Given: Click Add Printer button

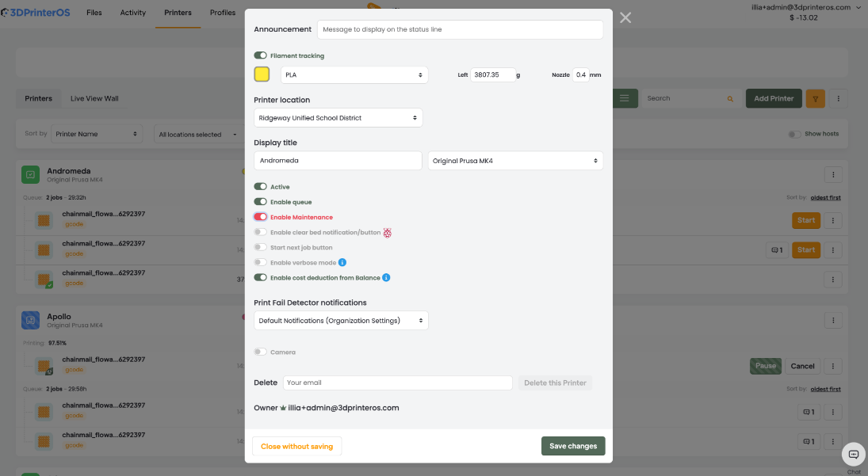Looking at the screenshot, I should click(x=774, y=98).
